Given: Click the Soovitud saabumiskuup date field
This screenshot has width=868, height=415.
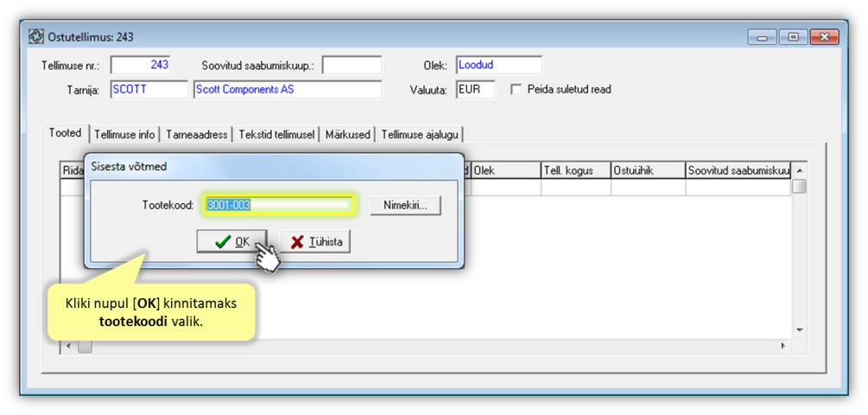Looking at the screenshot, I should [352, 66].
